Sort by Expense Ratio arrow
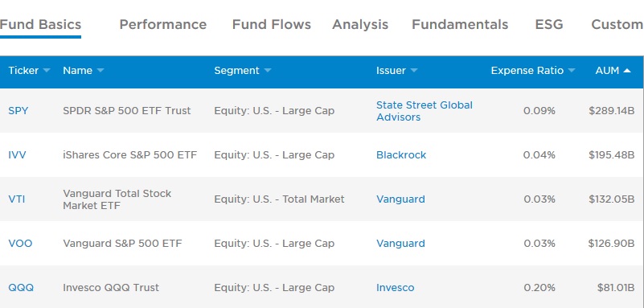This screenshot has width=644, height=308. [x=572, y=71]
